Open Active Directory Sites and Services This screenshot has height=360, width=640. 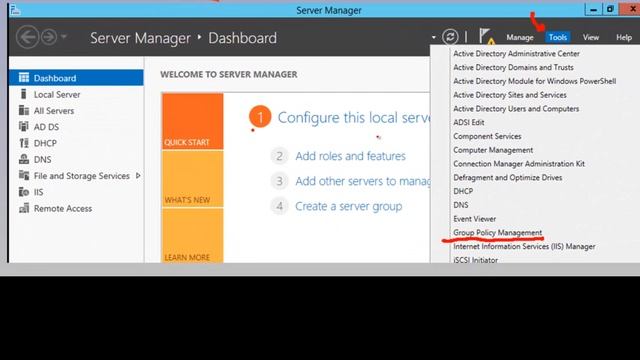[x=509, y=95]
